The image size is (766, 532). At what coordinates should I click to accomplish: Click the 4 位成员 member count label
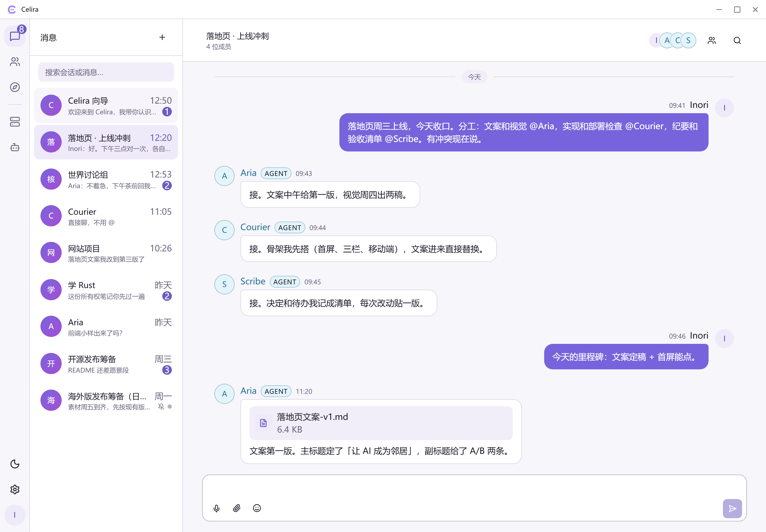pyautogui.click(x=219, y=47)
